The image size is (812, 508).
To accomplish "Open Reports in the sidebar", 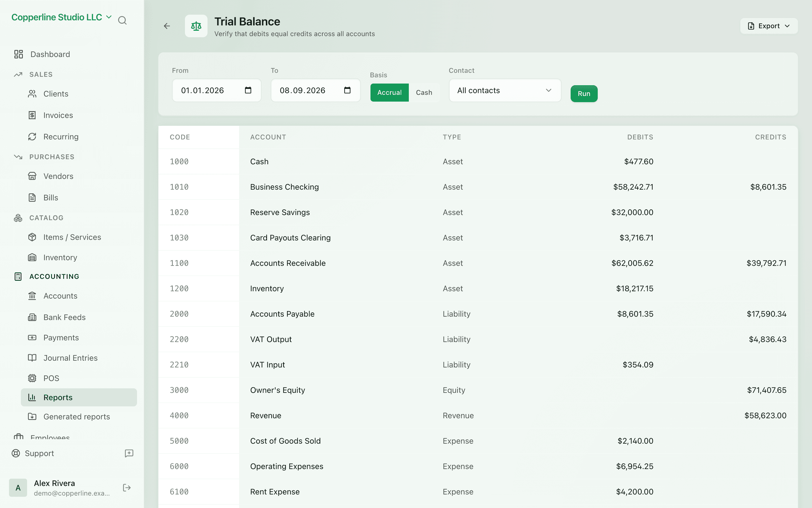I will pos(79,397).
